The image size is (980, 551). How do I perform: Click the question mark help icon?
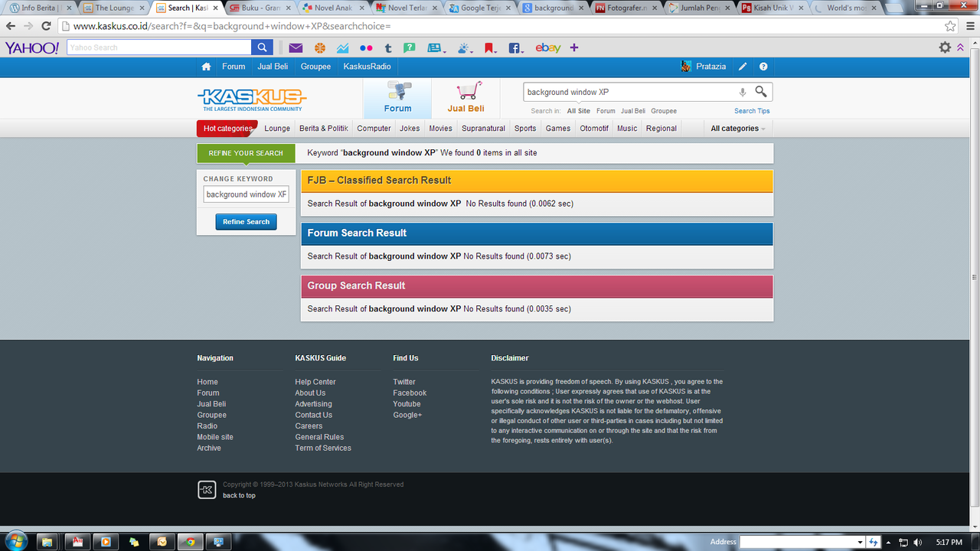click(763, 67)
